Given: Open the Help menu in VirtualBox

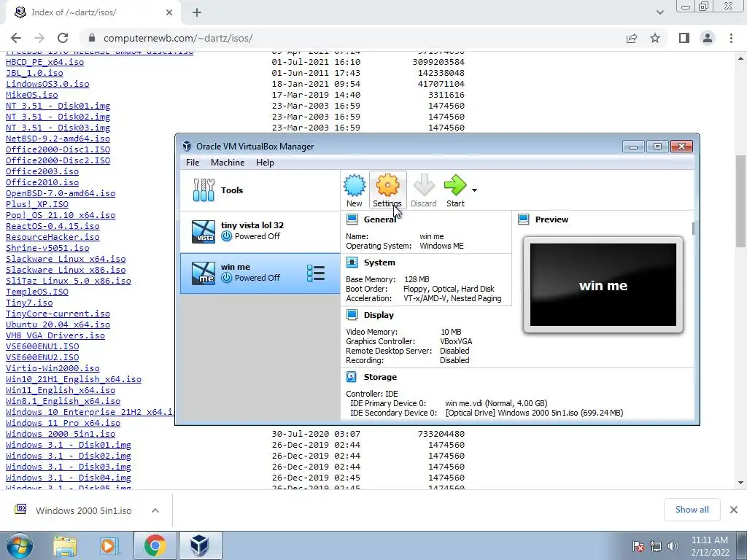Looking at the screenshot, I should coord(265,163).
